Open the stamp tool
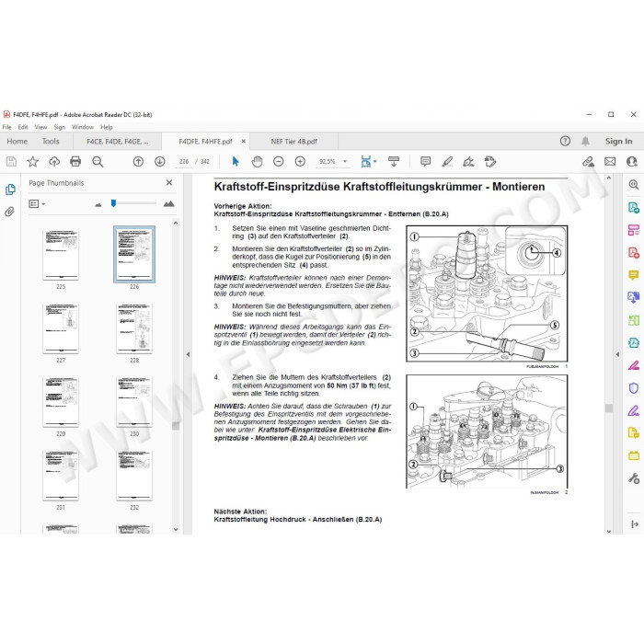The height and width of the screenshot is (644, 644). point(490,161)
